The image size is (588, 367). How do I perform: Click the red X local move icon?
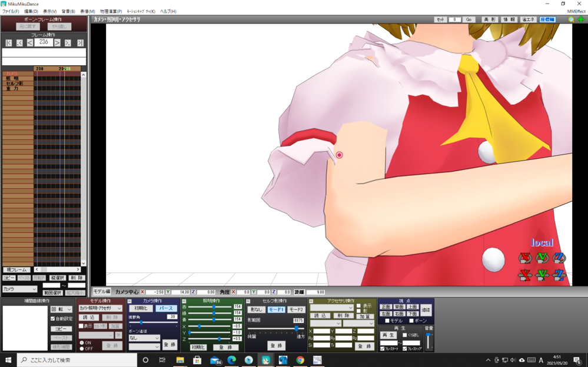(x=524, y=275)
